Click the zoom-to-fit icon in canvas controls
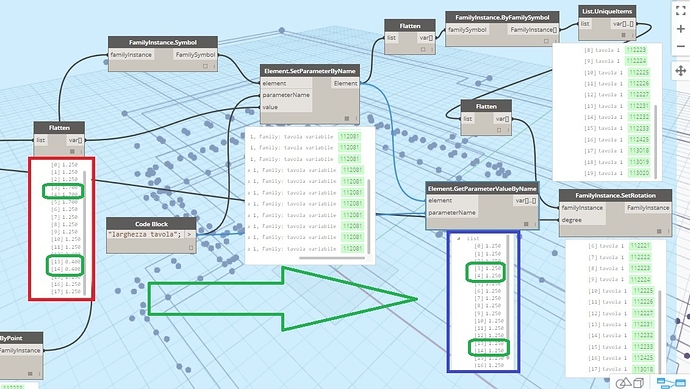 pyautogui.click(x=680, y=11)
